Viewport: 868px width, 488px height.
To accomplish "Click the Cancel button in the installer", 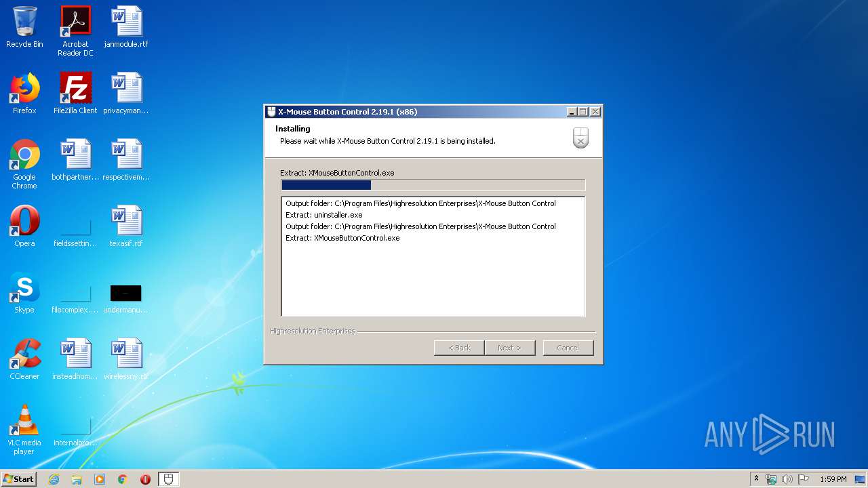I will [568, 348].
